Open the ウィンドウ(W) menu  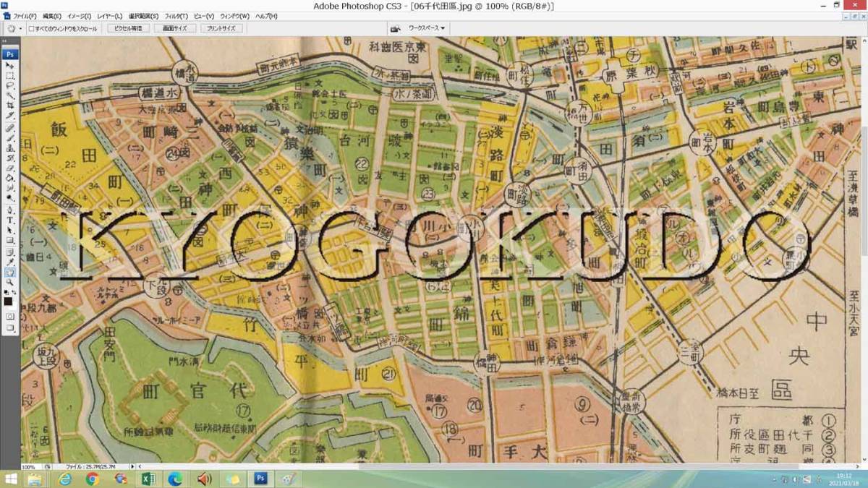coord(235,16)
